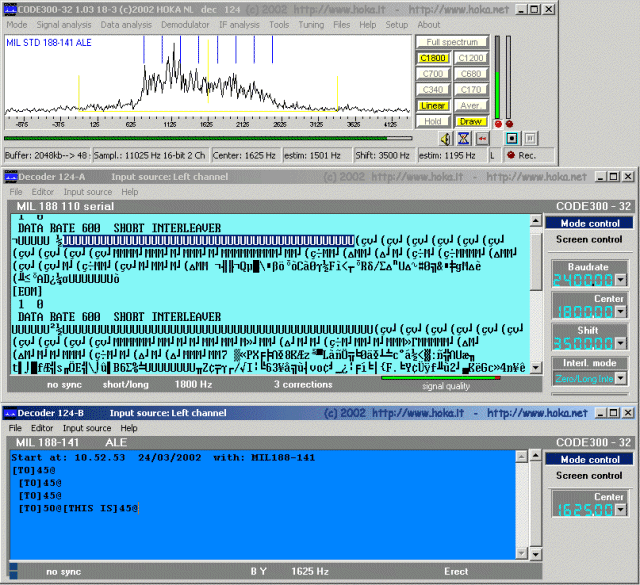Click the CODE300-32 title bar app icon
The image size is (640, 585).
point(10,9)
